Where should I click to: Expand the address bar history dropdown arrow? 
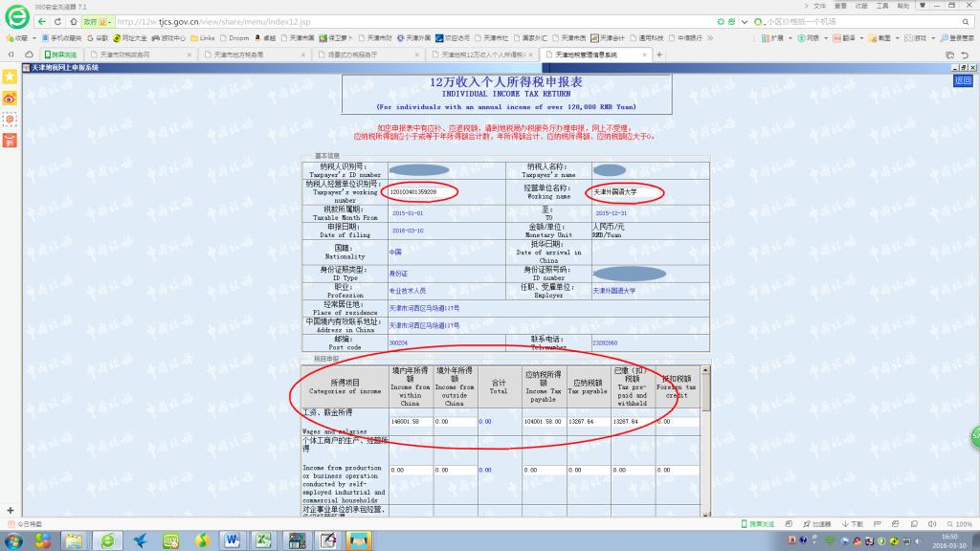tap(745, 22)
